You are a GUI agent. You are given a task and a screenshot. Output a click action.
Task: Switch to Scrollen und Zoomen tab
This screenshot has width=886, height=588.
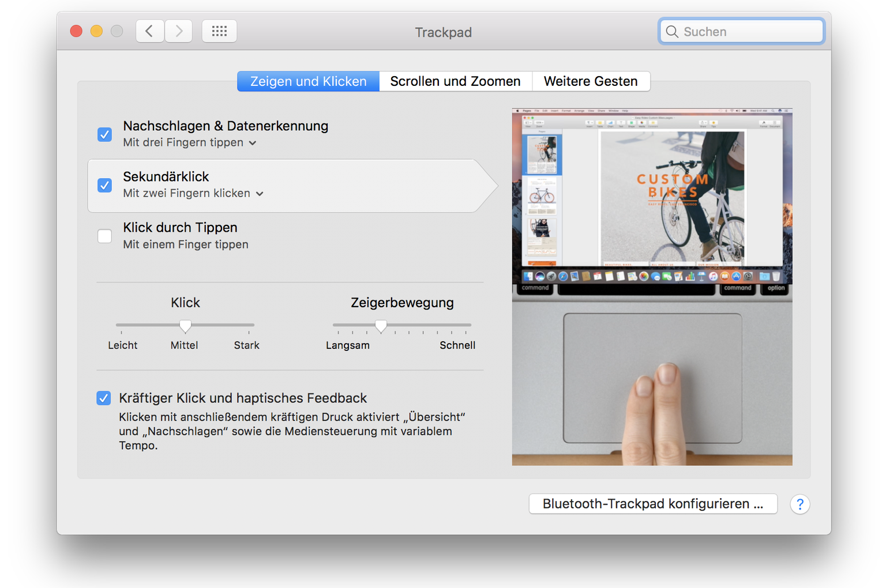click(455, 81)
